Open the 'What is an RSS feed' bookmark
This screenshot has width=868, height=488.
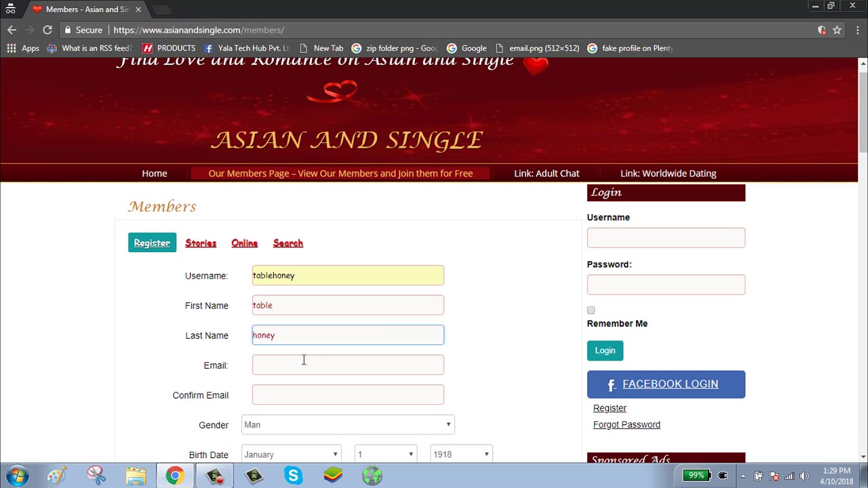click(x=89, y=48)
